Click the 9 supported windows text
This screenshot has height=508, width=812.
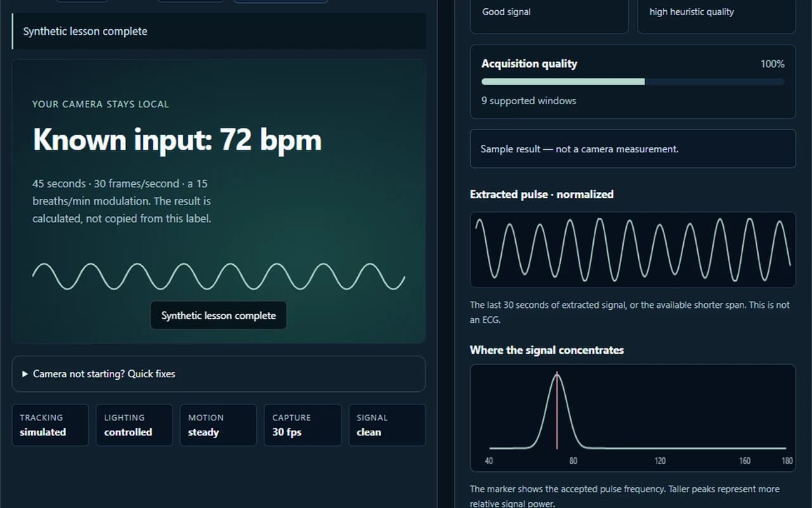[528, 100]
